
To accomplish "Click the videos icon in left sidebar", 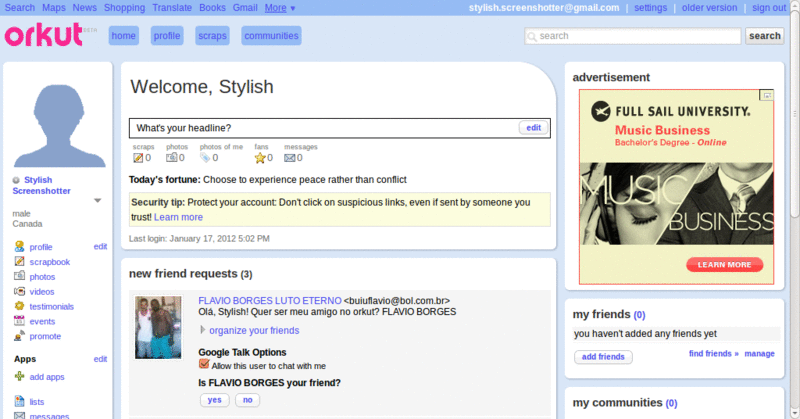I will pyautogui.click(x=19, y=291).
